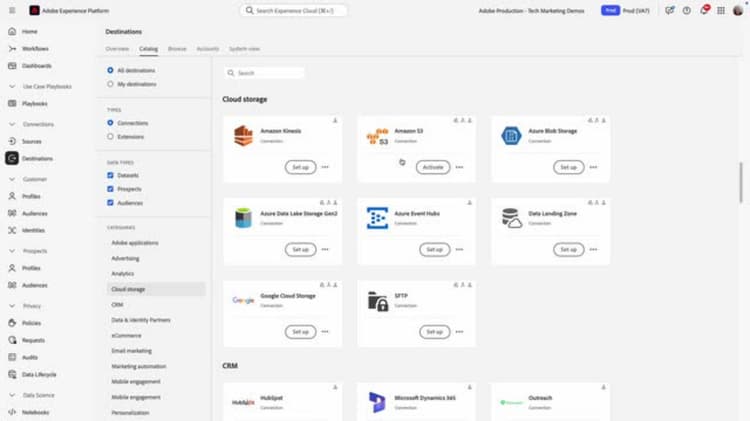Open more options for Amazon Kinesis

[325, 167]
